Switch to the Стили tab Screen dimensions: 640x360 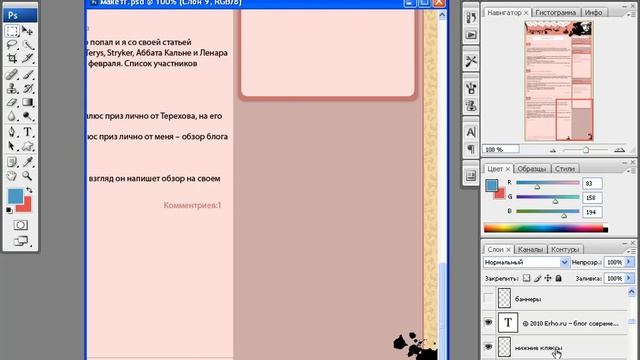(565, 169)
